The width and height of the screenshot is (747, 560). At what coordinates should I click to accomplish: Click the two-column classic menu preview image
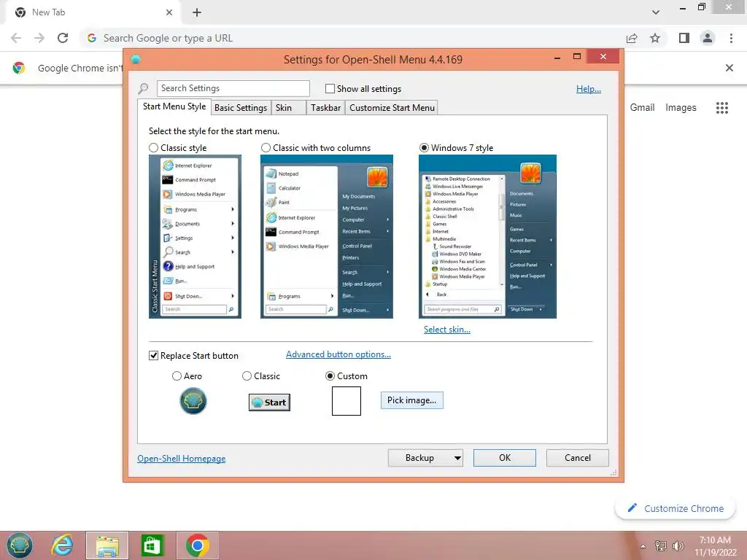click(x=327, y=237)
